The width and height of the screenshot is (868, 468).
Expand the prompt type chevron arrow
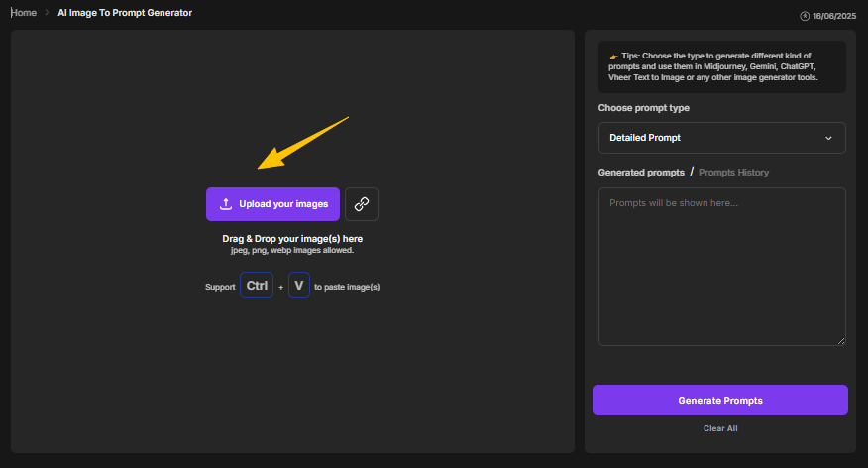828,138
